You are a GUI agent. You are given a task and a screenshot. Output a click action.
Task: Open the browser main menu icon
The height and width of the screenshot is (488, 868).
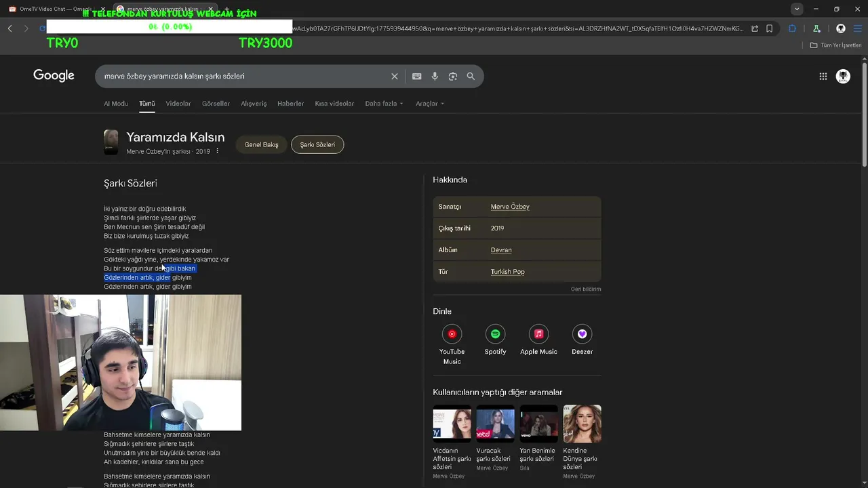point(858,28)
